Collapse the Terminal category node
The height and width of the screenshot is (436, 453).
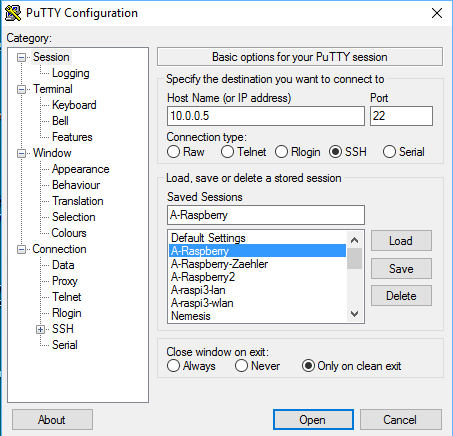tap(21, 90)
